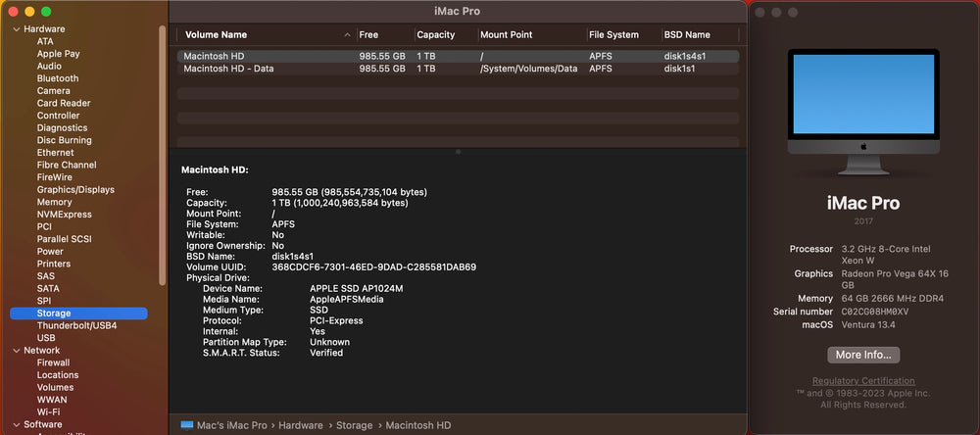Select Locations under Network

tap(58, 375)
